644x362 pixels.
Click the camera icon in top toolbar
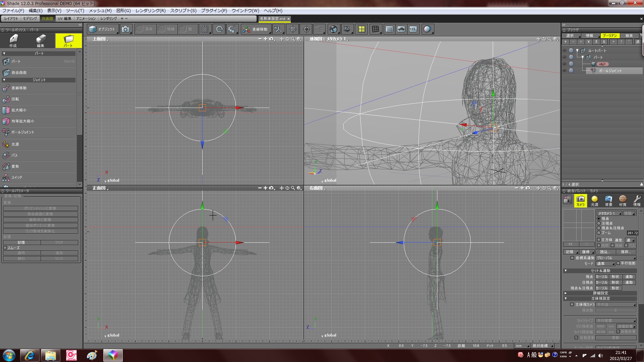coord(125,29)
